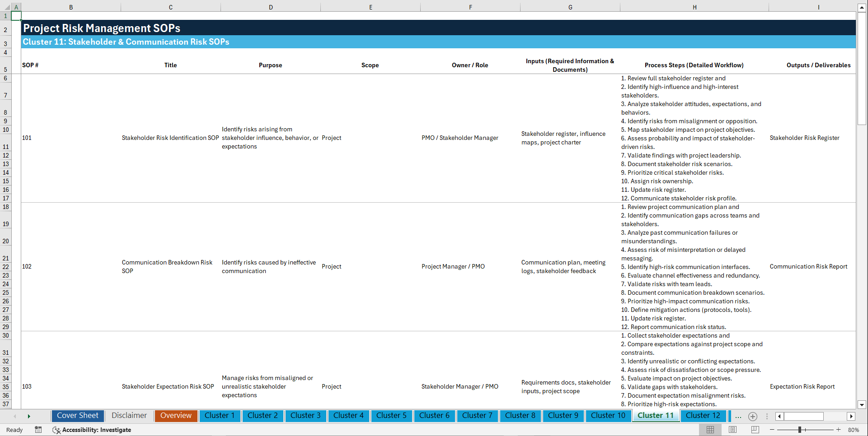This screenshot has width=868, height=436.
Task: Switch to the Cover Sheet tab
Action: (77, 416)
